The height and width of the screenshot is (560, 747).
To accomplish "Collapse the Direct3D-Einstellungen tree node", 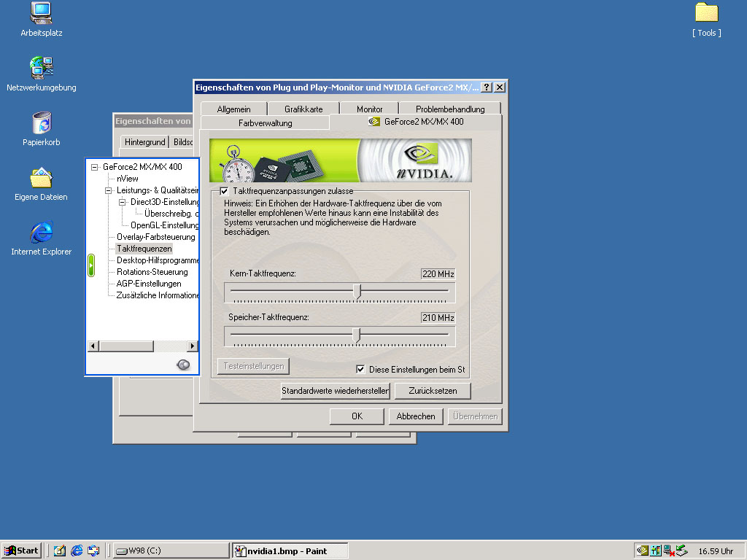I will (x=122, y=202).
